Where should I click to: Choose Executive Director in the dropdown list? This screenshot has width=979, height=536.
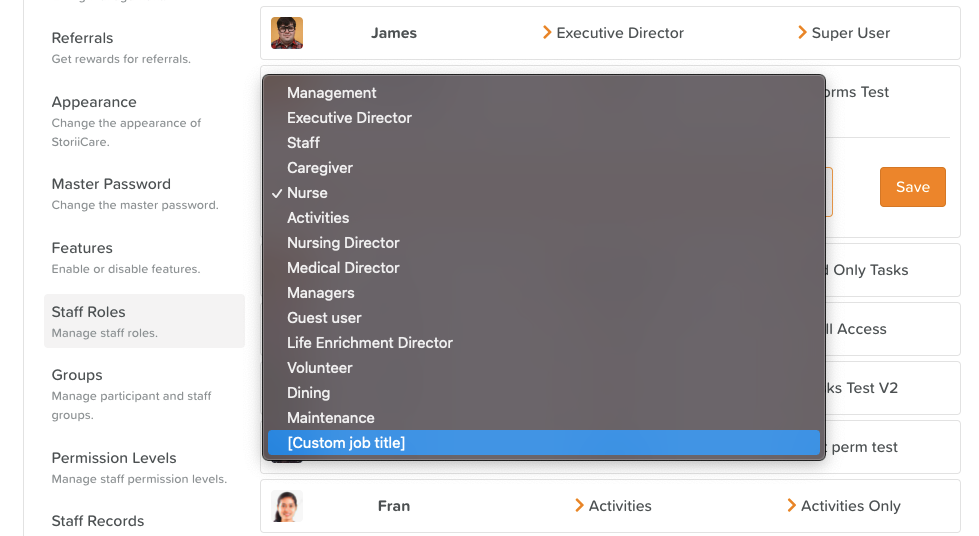tap(543, 118)
